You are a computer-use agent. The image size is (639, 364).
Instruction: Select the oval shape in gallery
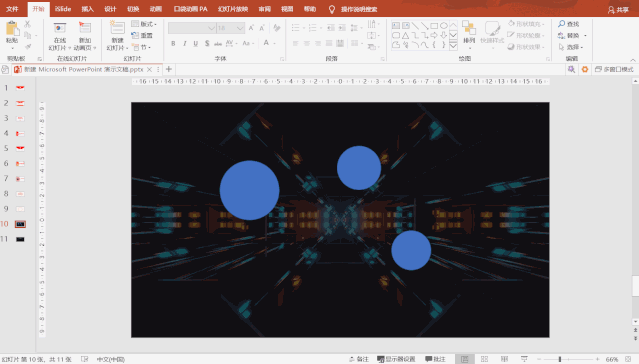[444, 25]
